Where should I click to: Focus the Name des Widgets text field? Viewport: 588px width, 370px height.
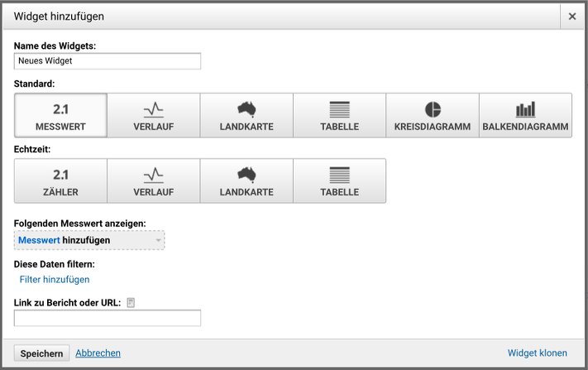pyautogui.click(x=108, y=61)
